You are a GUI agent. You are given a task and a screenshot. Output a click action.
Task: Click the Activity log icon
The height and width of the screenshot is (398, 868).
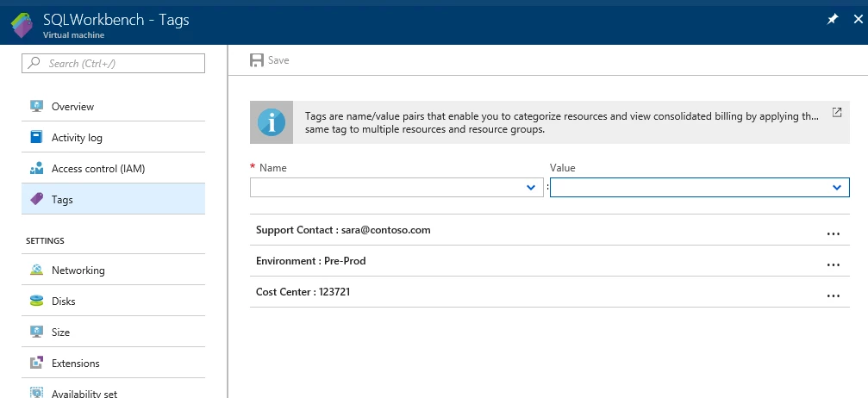tap(36, 137)
